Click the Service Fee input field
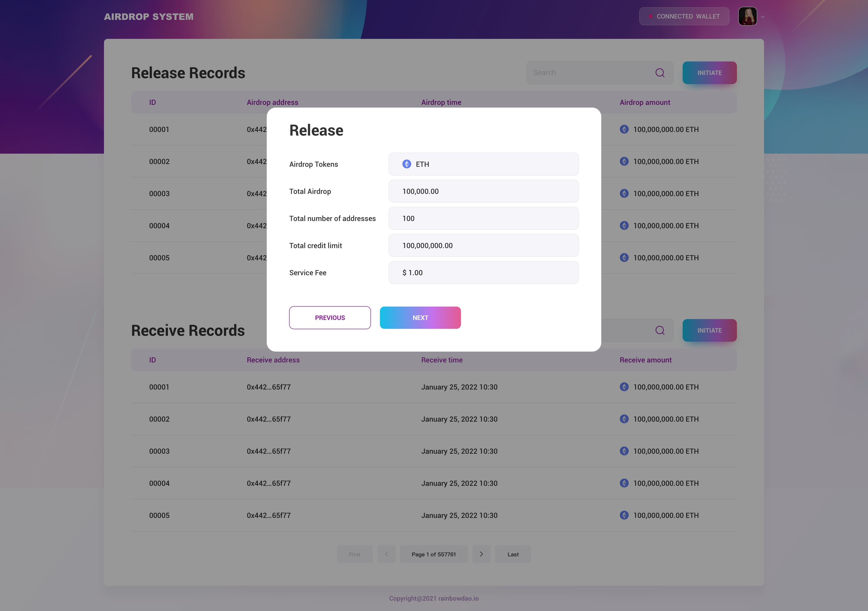This screenshot has width=868, height=611. (483, 273)
